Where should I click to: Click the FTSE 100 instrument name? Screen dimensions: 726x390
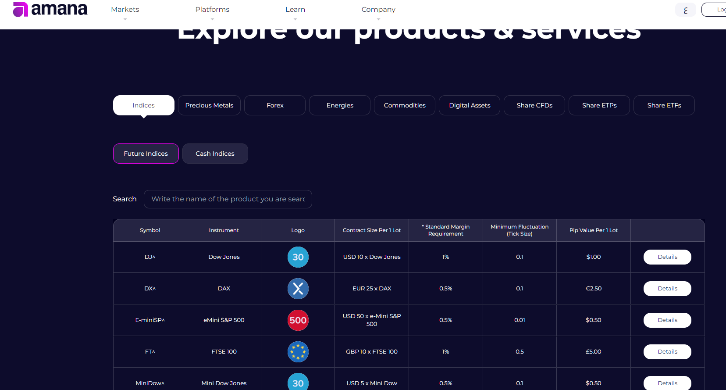coord(224,352)
